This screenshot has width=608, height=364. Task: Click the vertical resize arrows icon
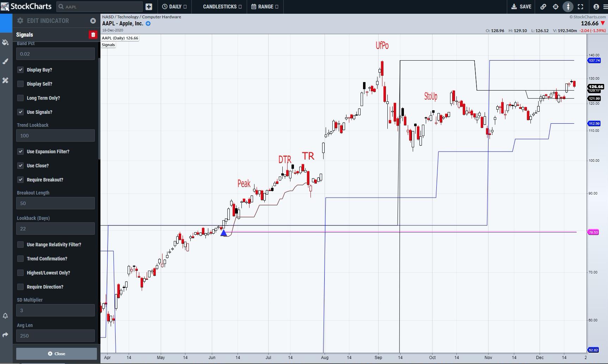pos(568,7)
